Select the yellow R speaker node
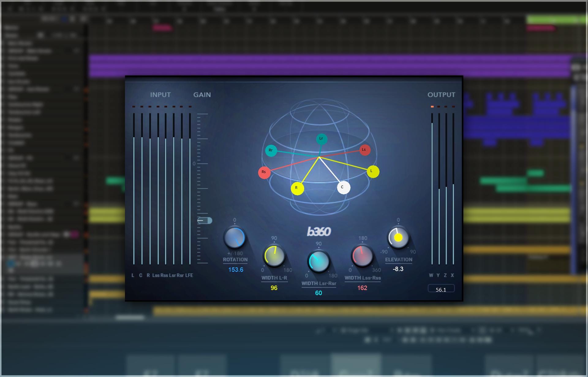This screenshot has height=377, width=588. tap(297, 188)
